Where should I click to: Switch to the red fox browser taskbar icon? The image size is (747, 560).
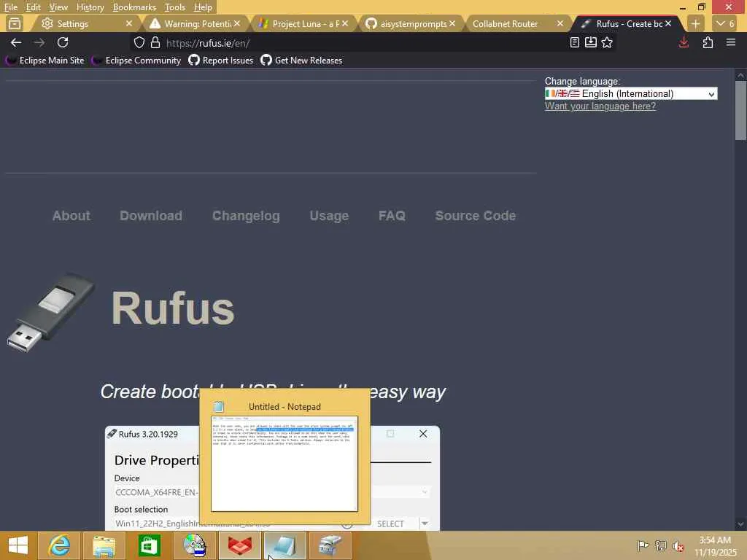tap(239, 545)
